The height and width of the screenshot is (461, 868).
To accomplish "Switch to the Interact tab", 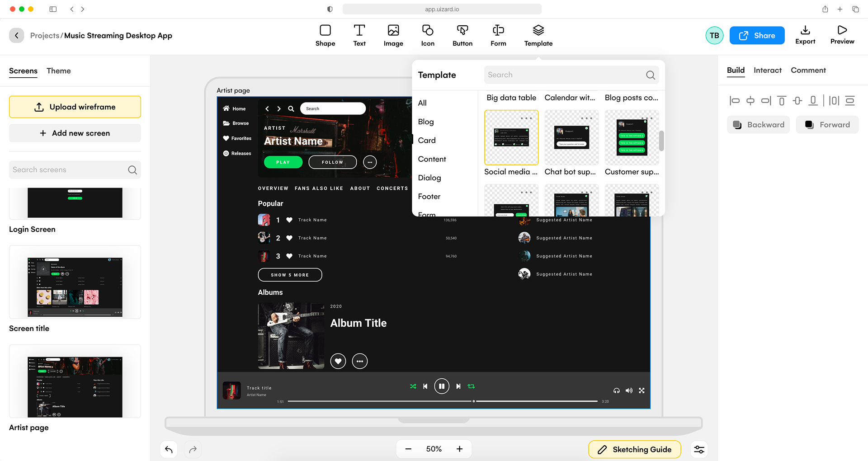I will pyautogui.click(x=767, y=70).
